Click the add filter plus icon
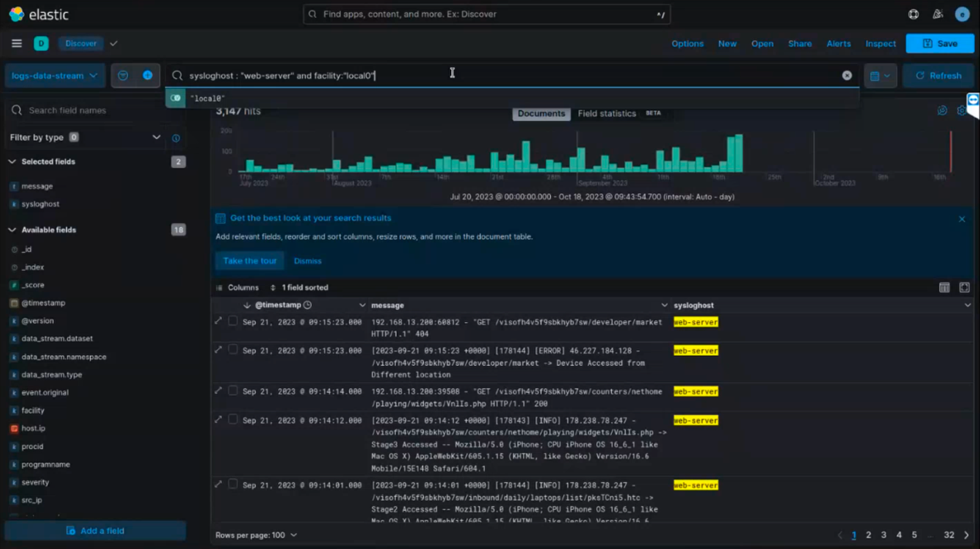 (148, 75)
